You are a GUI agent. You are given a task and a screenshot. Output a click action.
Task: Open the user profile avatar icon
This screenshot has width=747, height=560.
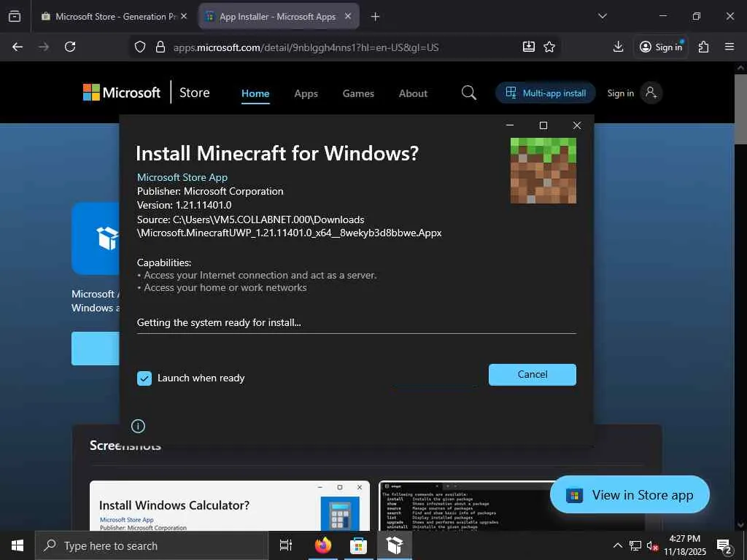(x=651, y=93)
